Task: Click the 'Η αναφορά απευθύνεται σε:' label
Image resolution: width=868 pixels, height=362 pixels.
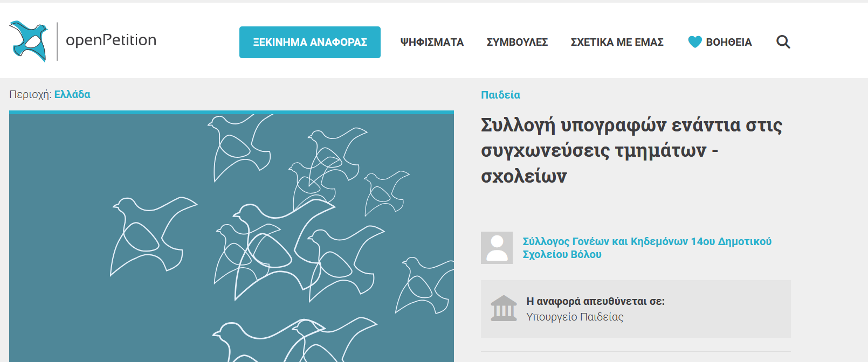Action: [x=595, y=301]
